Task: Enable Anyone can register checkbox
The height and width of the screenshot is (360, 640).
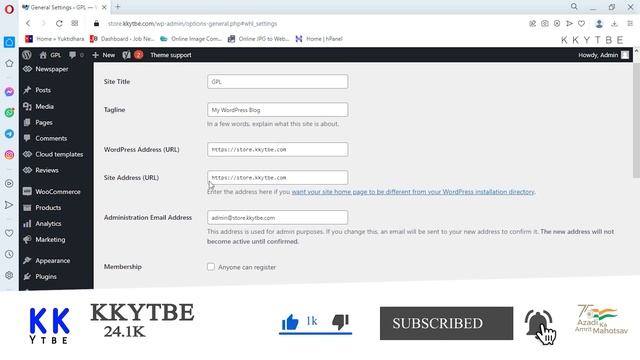Action: (211, 267)
